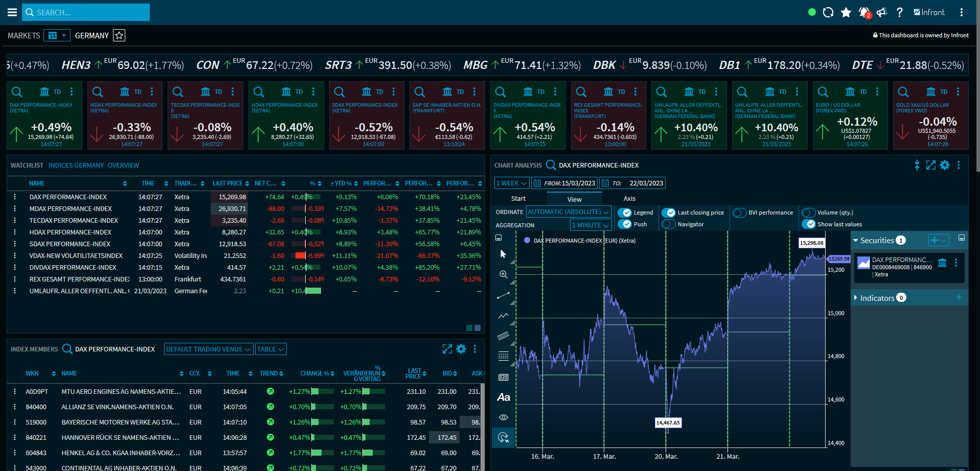
Task: Open the Overview link in watchlist
Action: (x=123, y=166)
